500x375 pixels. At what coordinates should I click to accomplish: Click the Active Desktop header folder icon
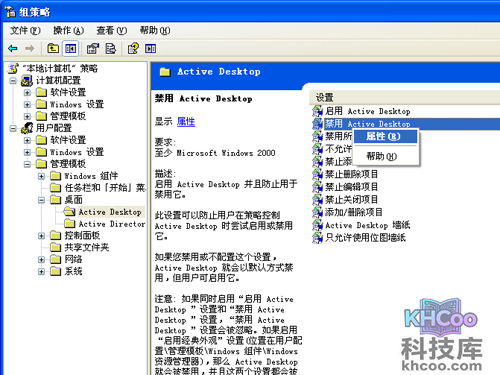click(x=165, y=72)
